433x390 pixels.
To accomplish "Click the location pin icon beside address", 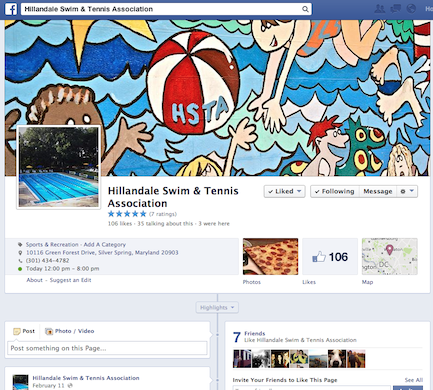I will [20, 253].
